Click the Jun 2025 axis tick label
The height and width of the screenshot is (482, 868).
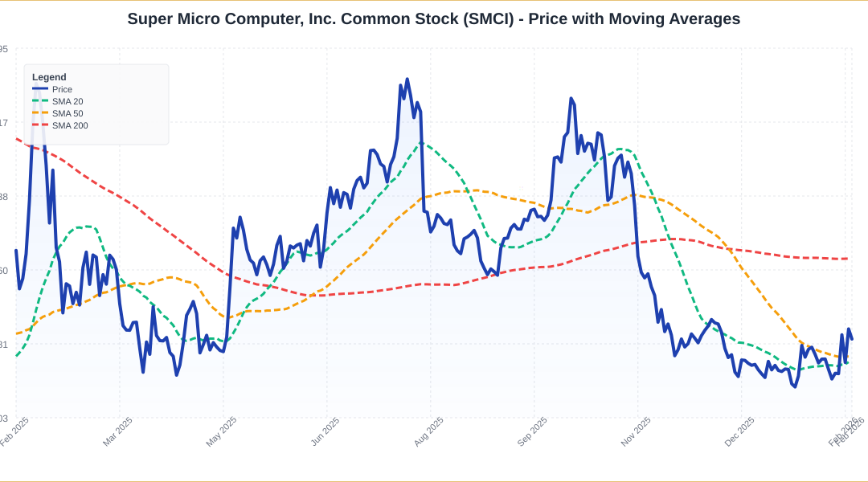pyautogui.click(x=325, y=431)
